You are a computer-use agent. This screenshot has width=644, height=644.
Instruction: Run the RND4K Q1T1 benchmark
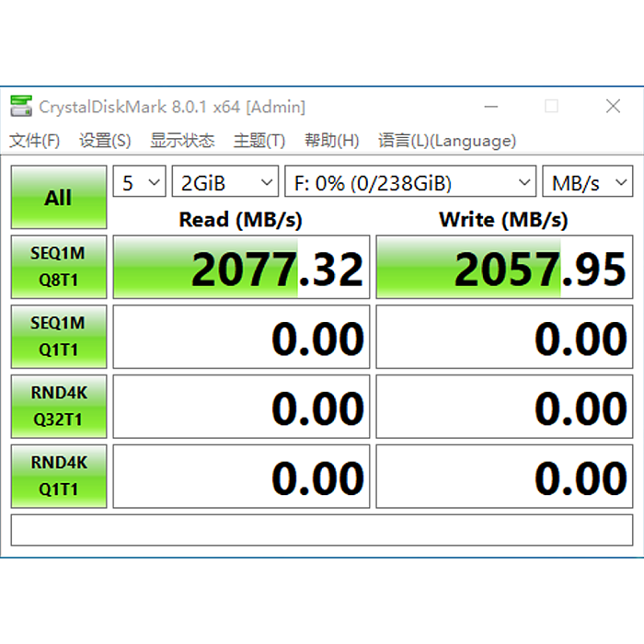click(59, 477)
